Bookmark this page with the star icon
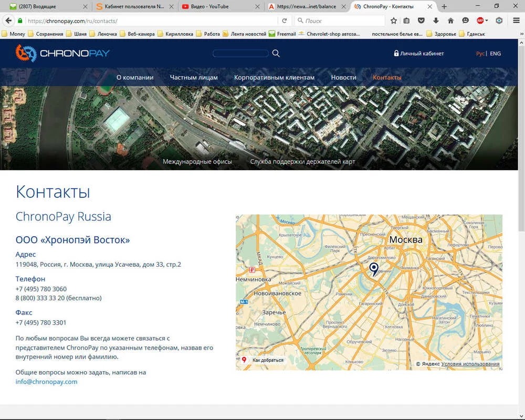The width and height of the screenshot is (525, 420). pos(394,21)
